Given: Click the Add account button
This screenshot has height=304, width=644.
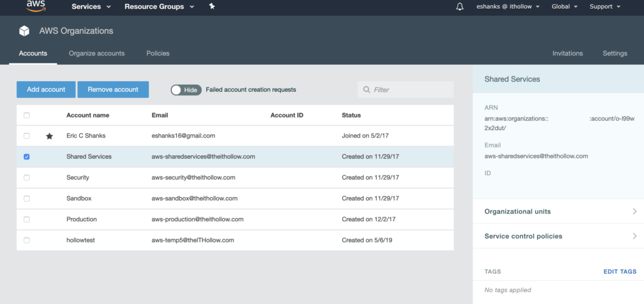Looking at the screenshot, I should tap(46, 89).
